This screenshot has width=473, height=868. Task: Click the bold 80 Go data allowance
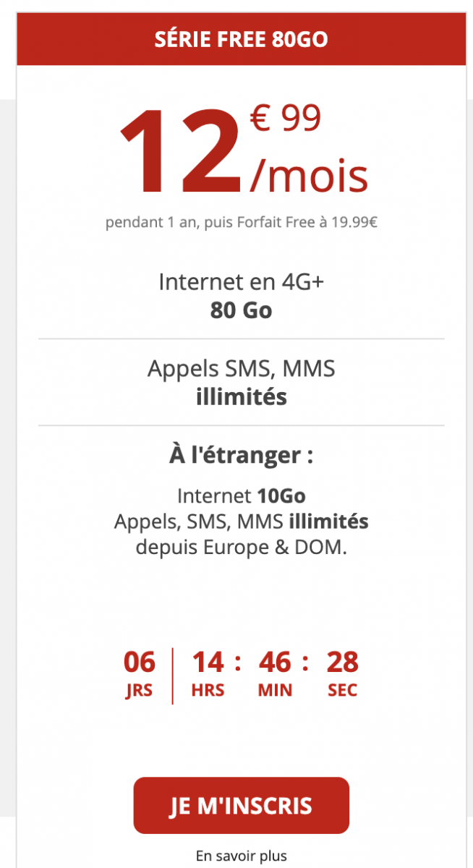point(241,310)
